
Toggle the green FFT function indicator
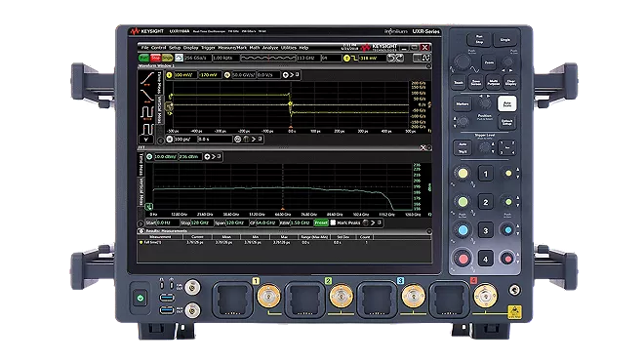pyautogui.click(x=149, y=156)
